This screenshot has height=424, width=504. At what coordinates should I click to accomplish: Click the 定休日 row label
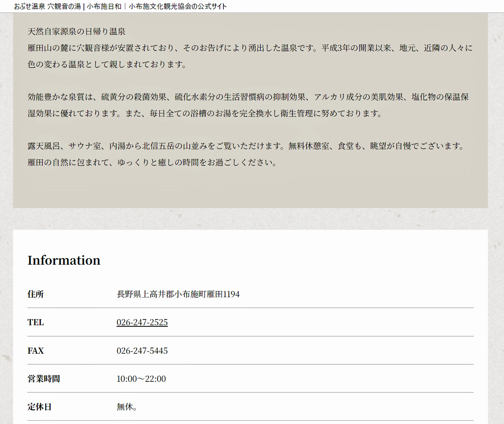click(39, 407)
